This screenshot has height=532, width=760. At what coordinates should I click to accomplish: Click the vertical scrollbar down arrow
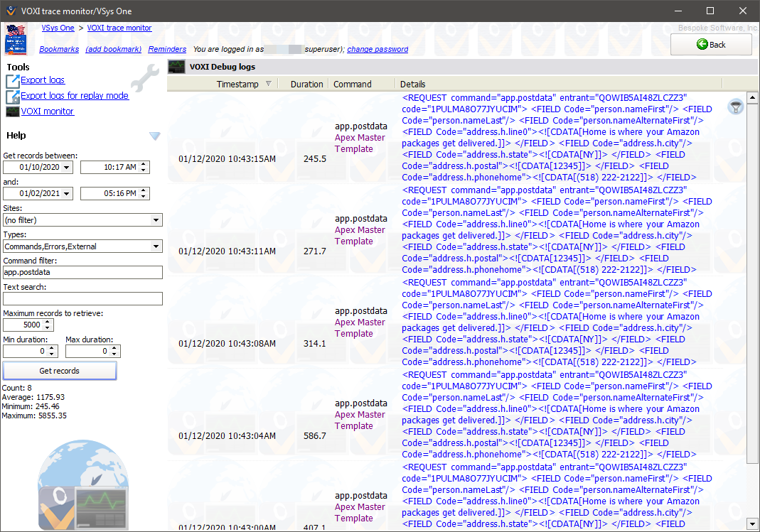(x=753, y=524)
